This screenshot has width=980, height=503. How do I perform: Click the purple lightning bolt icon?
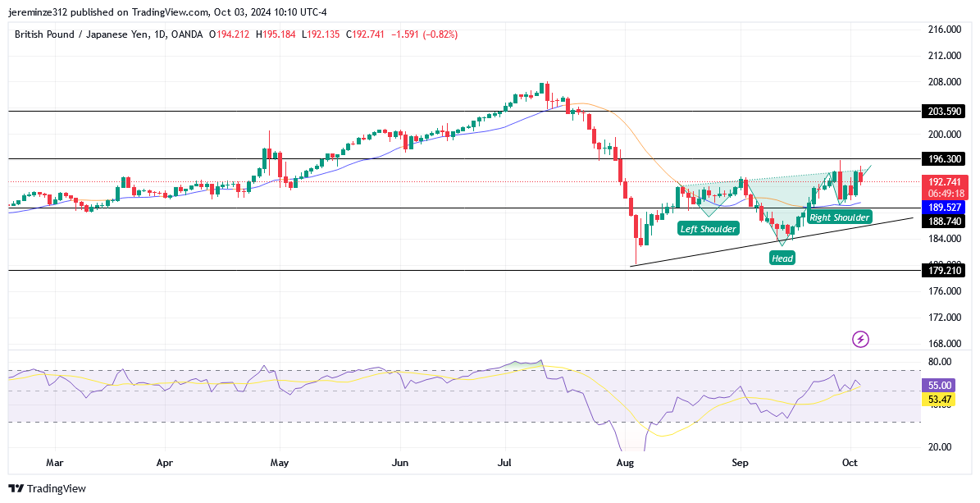[x=860, y=340]
